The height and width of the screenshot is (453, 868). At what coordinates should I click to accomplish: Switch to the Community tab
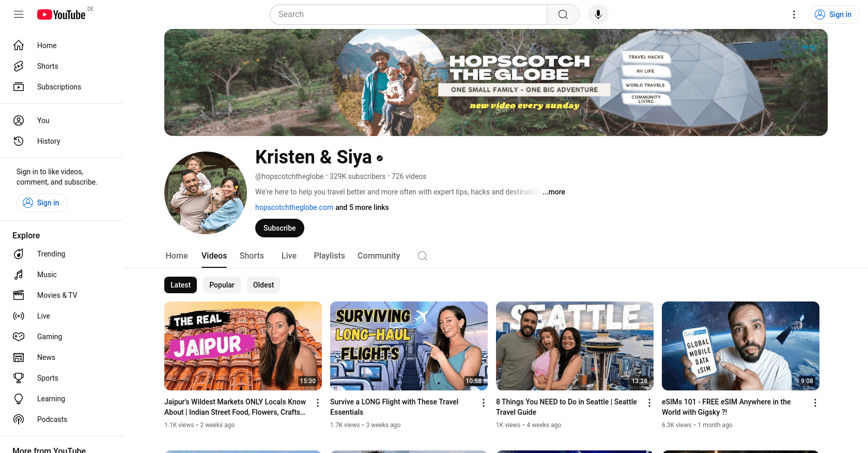379,256
